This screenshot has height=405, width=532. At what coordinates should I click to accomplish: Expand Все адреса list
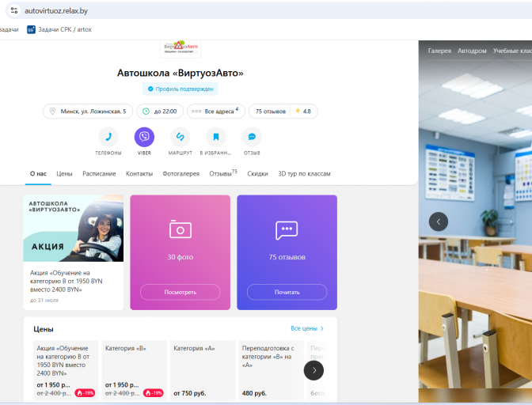click(x=216, y=112)
